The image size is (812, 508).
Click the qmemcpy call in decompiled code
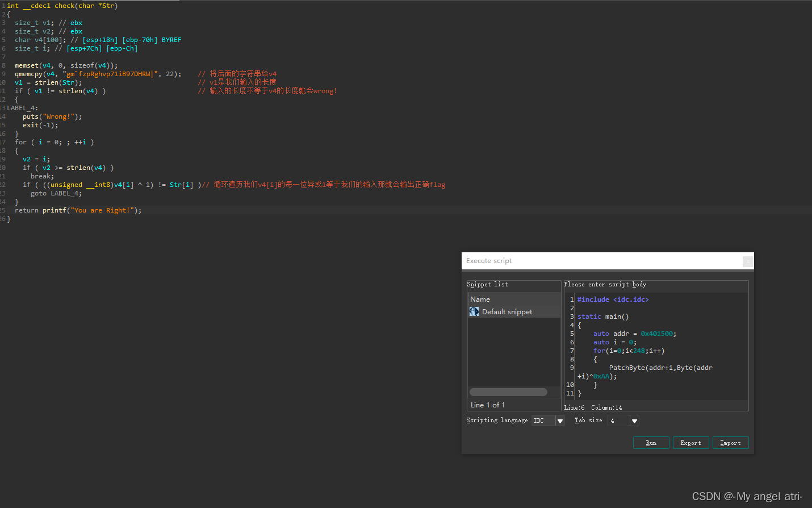coord(98,74)
